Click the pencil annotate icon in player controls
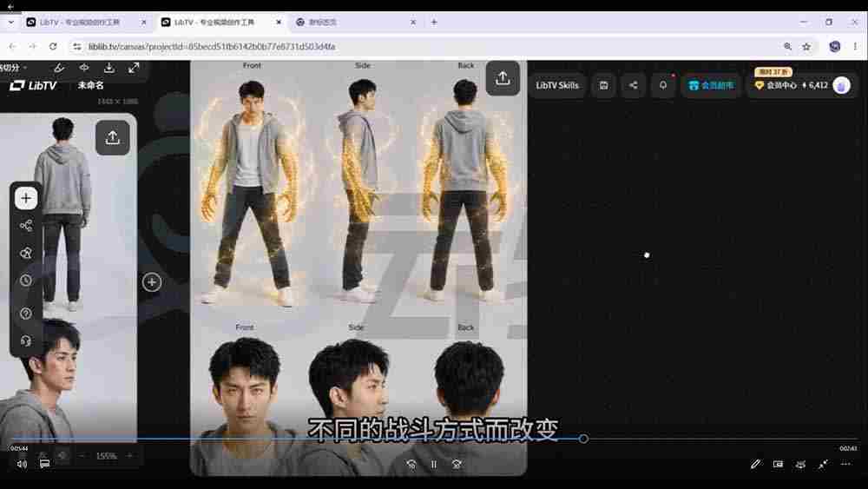The height and width of the screenshot is (489, 868). [756, 464]
